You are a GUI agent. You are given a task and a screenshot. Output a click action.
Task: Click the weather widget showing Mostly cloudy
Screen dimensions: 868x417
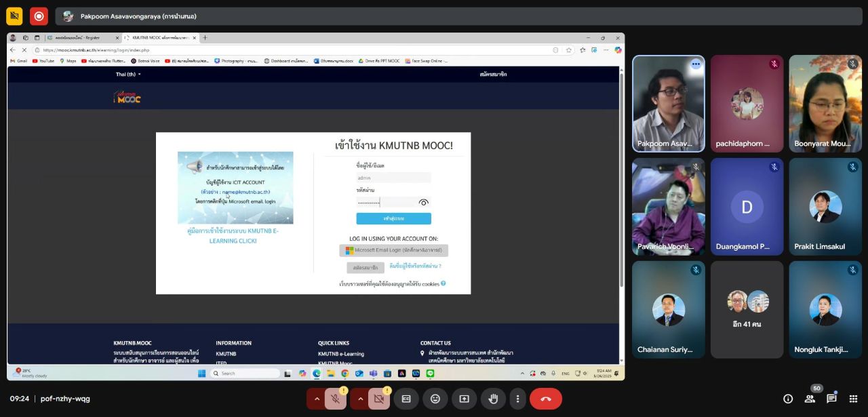click(31, 373)
